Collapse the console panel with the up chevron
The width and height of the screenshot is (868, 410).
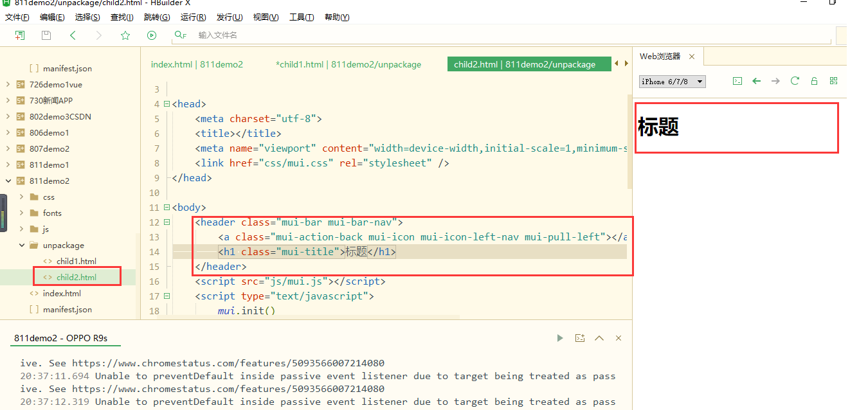coord(599,338)
